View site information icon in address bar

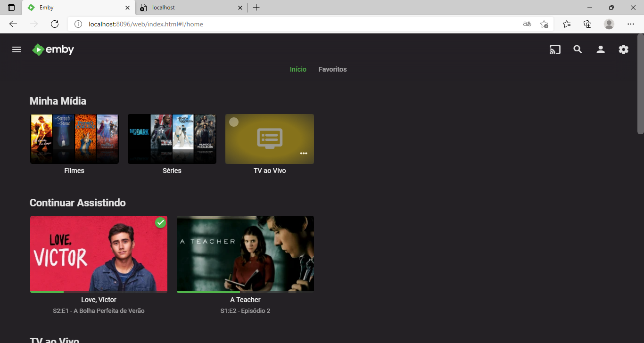(78, 24)
